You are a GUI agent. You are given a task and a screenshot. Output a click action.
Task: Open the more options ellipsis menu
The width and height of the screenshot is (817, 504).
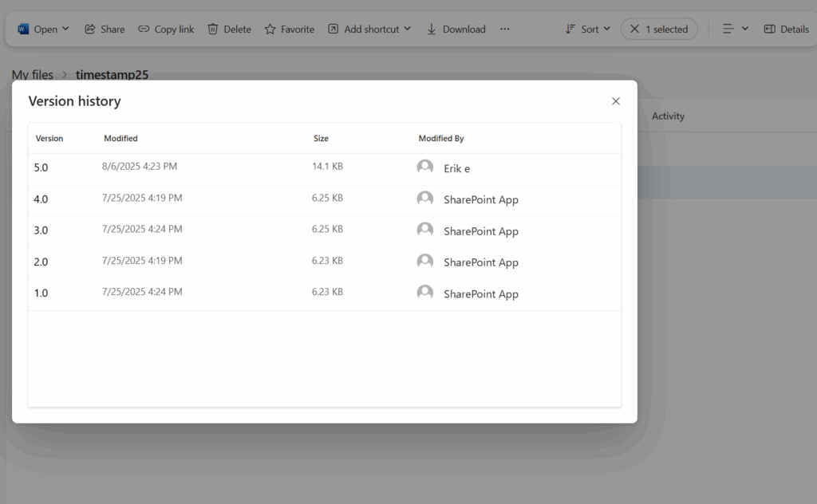pyautogui.click(x=504, y=29)
